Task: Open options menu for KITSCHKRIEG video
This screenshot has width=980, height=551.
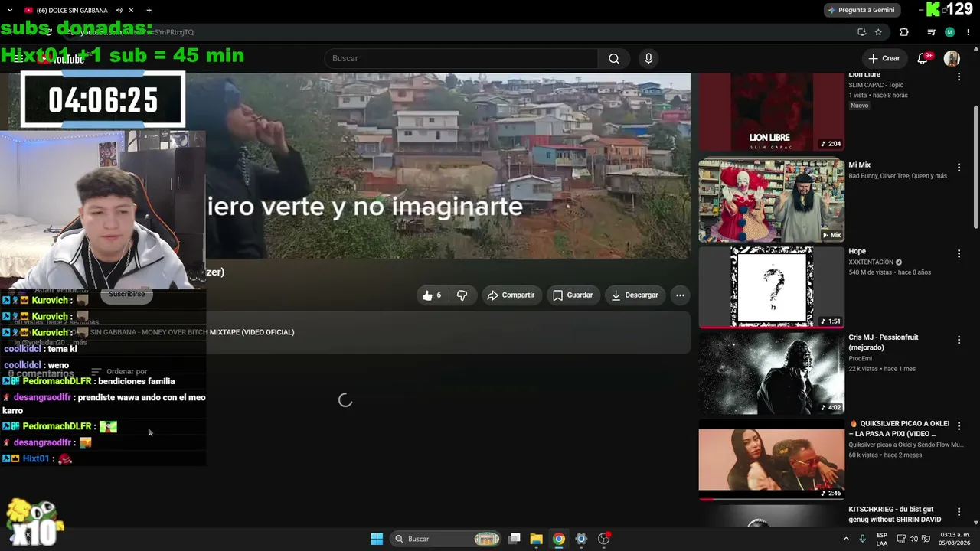Action: 959,511
